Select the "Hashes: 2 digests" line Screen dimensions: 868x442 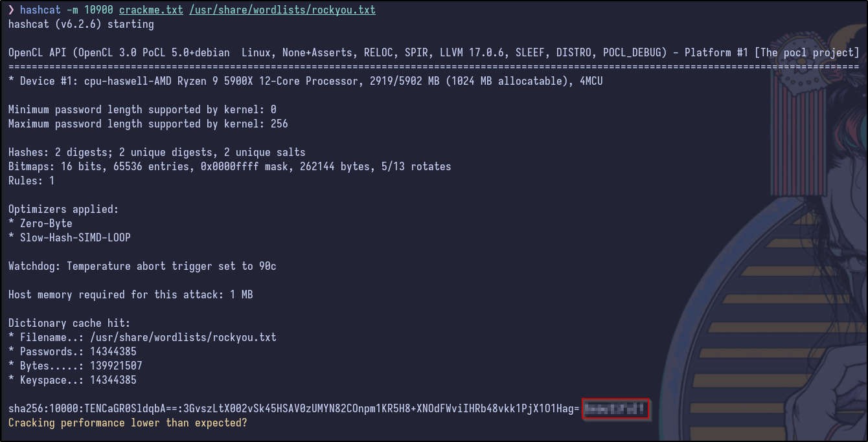(157, 153)
